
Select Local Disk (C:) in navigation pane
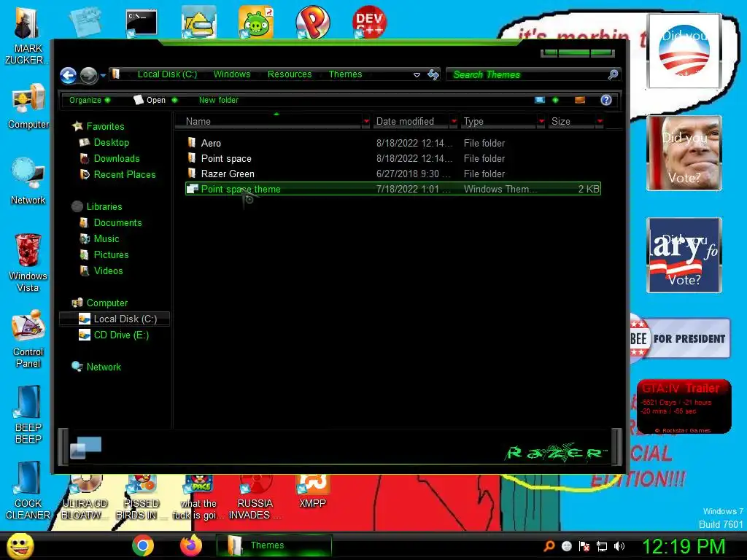coord(115,319)
